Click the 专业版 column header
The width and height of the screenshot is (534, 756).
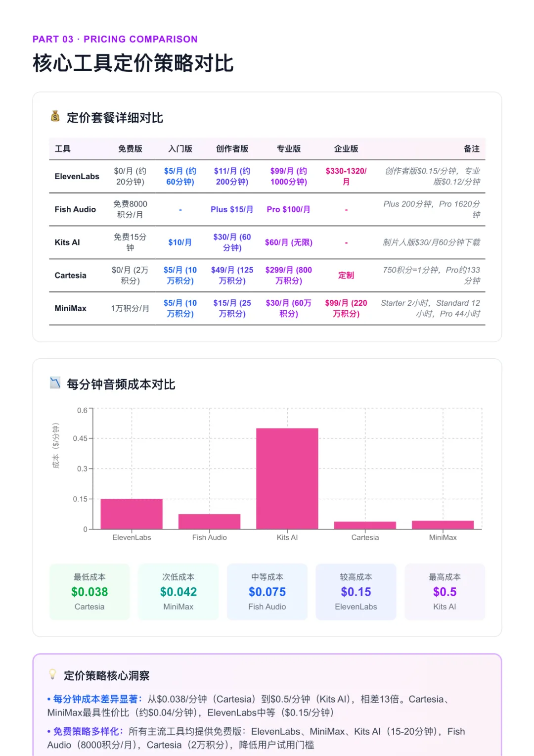(x=289, y=149)
